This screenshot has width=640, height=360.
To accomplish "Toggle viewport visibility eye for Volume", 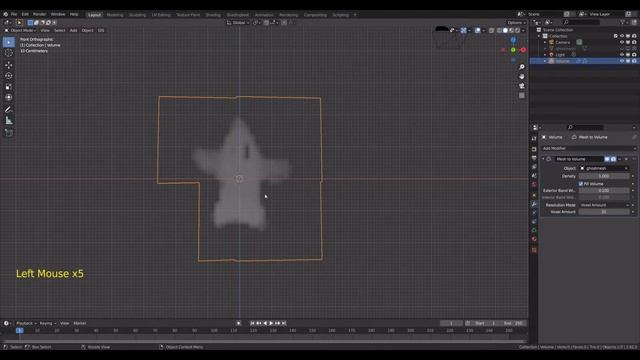I will [x=622, y=61].
